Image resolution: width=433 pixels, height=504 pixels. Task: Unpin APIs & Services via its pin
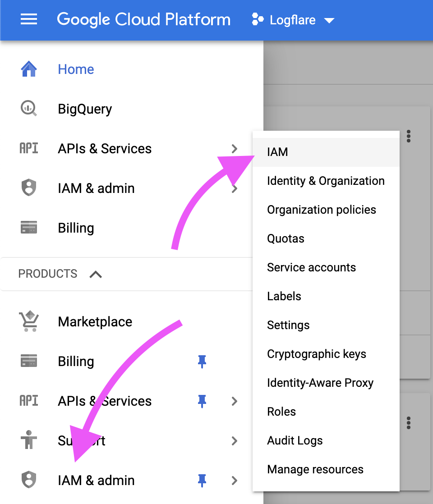[x=202, y=401]
